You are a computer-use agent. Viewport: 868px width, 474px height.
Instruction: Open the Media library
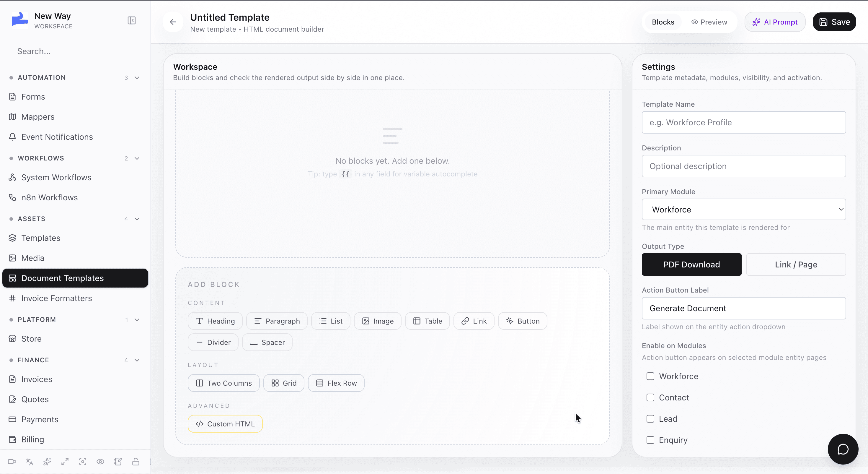pos(75,258)
